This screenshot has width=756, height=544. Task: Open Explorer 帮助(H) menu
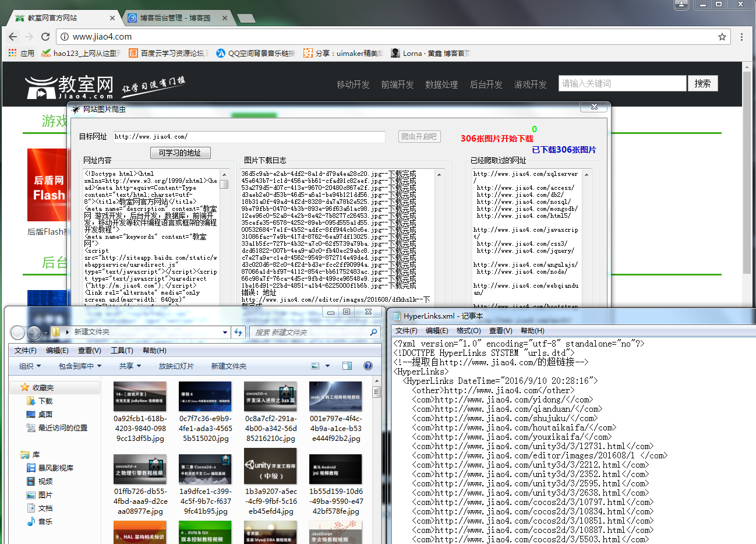(154, 351)
